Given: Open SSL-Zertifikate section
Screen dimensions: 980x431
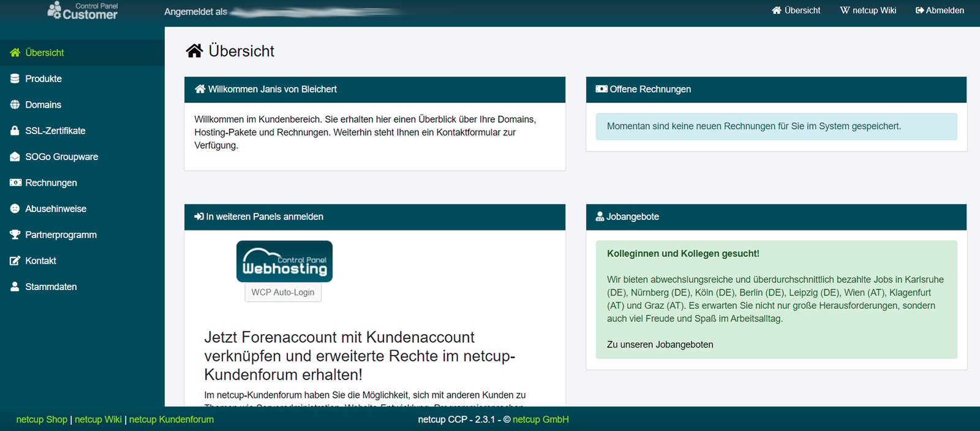Looking at the screenshot, I should [x=82, y=131].
